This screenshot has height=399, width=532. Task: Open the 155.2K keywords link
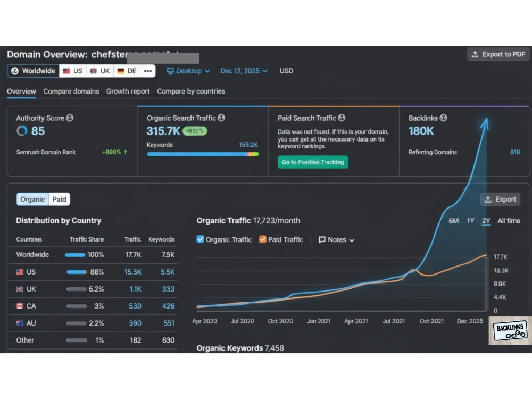pyautogui.click(x=248, y=145)
